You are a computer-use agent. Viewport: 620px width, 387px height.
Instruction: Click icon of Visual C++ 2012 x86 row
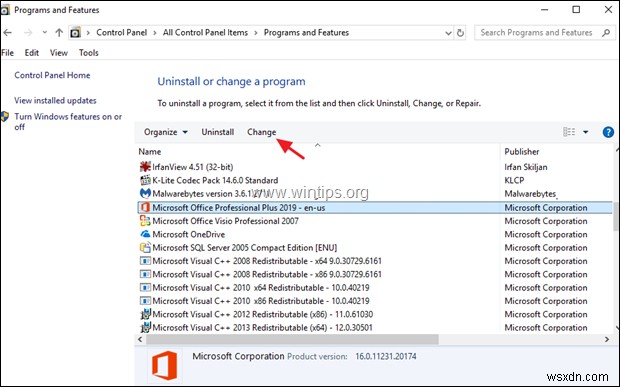click(x=145, y=314)
